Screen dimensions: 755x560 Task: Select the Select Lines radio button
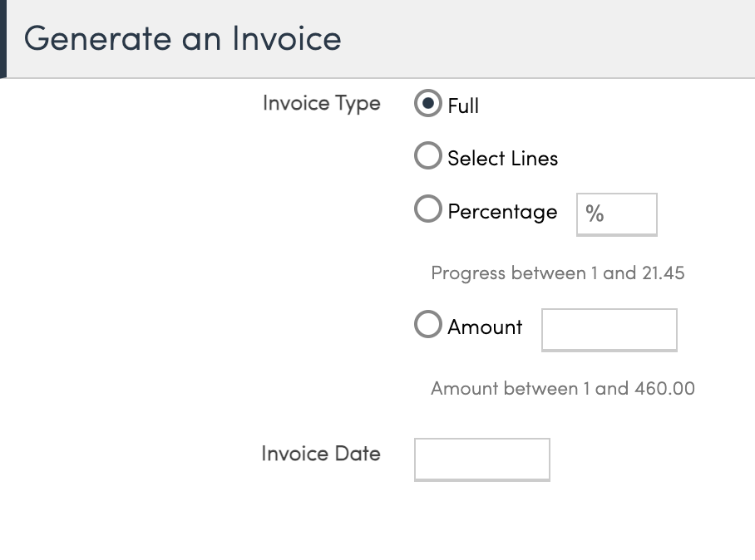tap(427, 156)
